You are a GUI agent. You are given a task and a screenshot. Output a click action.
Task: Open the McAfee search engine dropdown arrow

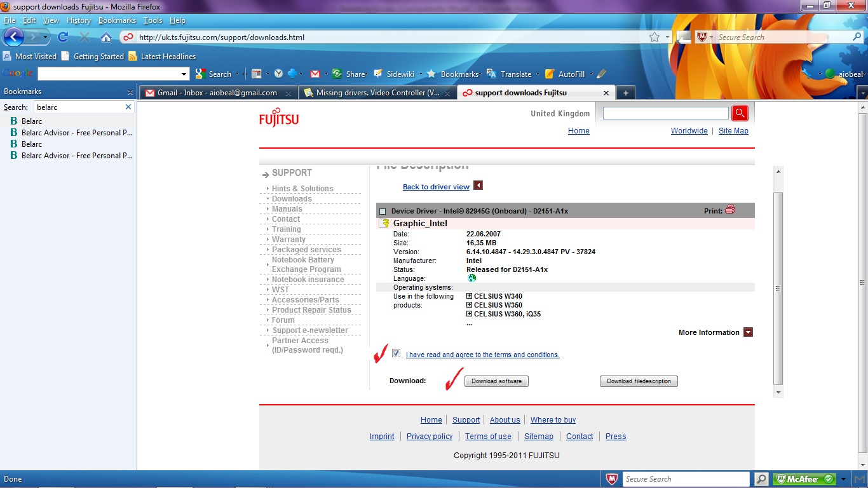[712, 37]
